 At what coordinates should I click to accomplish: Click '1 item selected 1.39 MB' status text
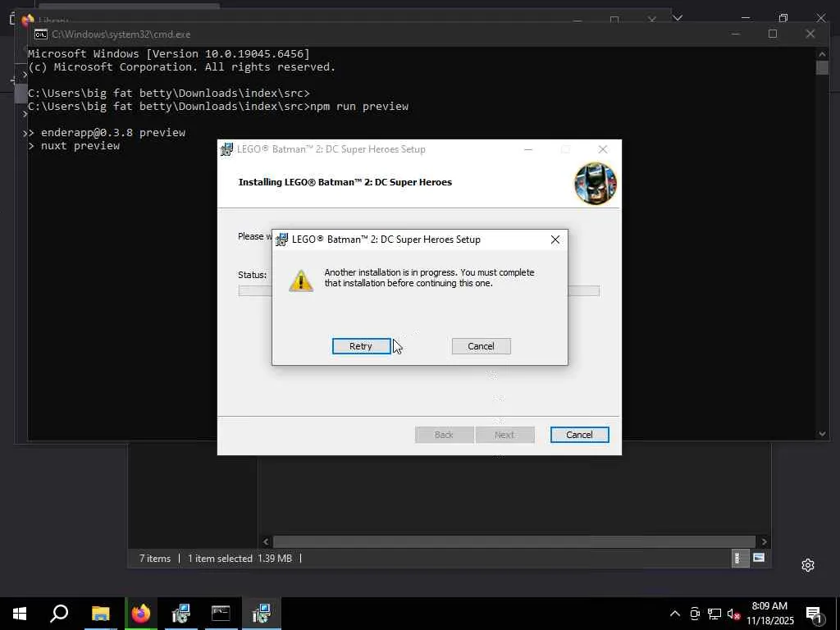pyautogui.click(x=240, y=558)
